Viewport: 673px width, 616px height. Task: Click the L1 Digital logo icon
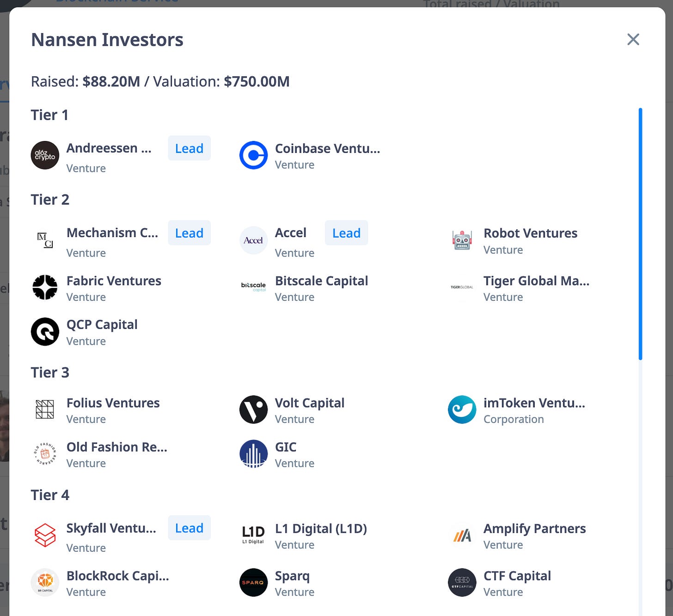(253, 535)
